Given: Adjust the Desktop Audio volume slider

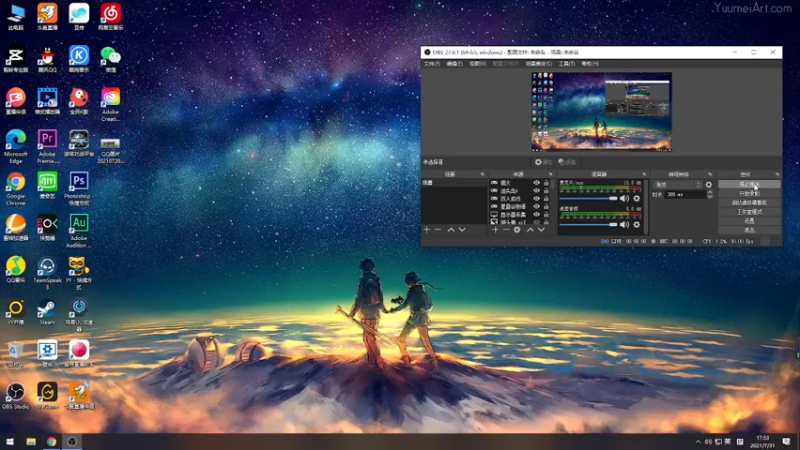Looking at the screenshot, I should click(x=588, y=224).
